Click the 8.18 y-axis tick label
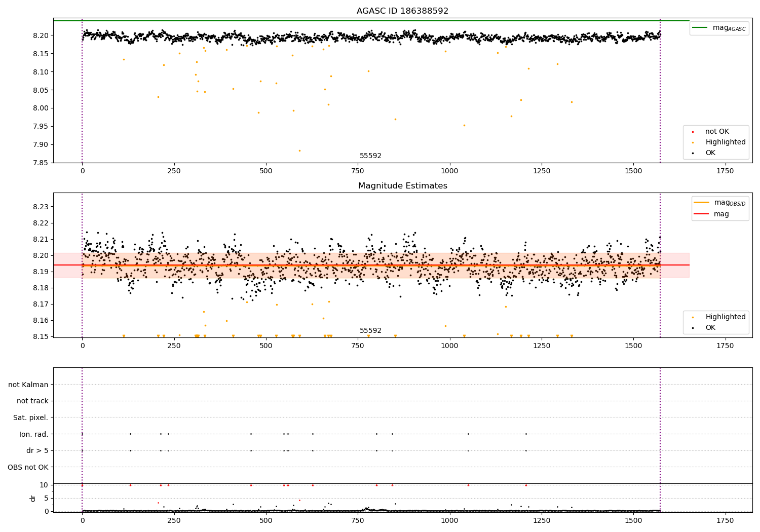This screenshot has height=532, width=760. pos(41,288)
